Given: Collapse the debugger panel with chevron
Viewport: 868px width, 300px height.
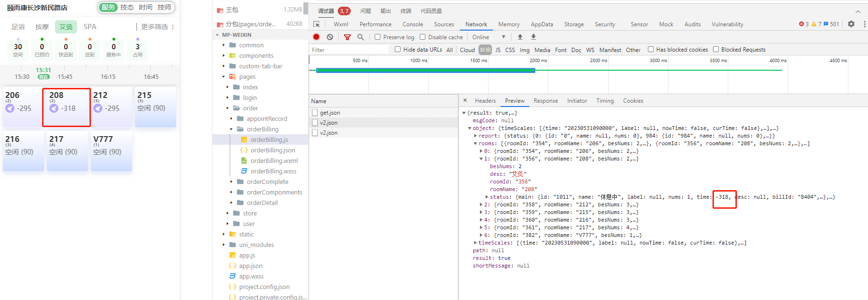Looking at the screenshot, I should (x=857, y=11).
